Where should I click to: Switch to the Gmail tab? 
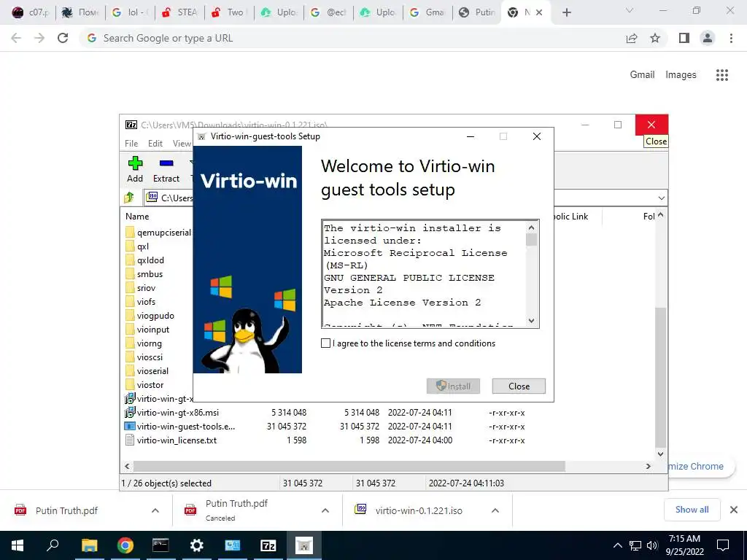click(x=427, y=12)
